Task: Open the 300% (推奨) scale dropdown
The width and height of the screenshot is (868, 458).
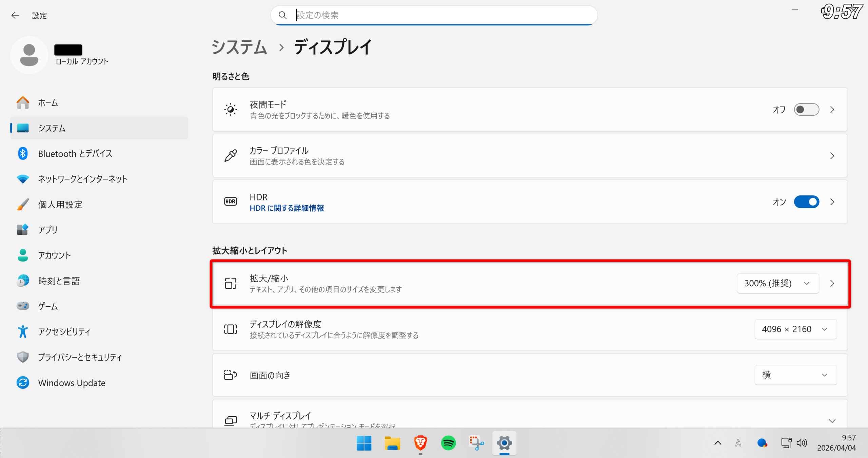Action: 777,283
